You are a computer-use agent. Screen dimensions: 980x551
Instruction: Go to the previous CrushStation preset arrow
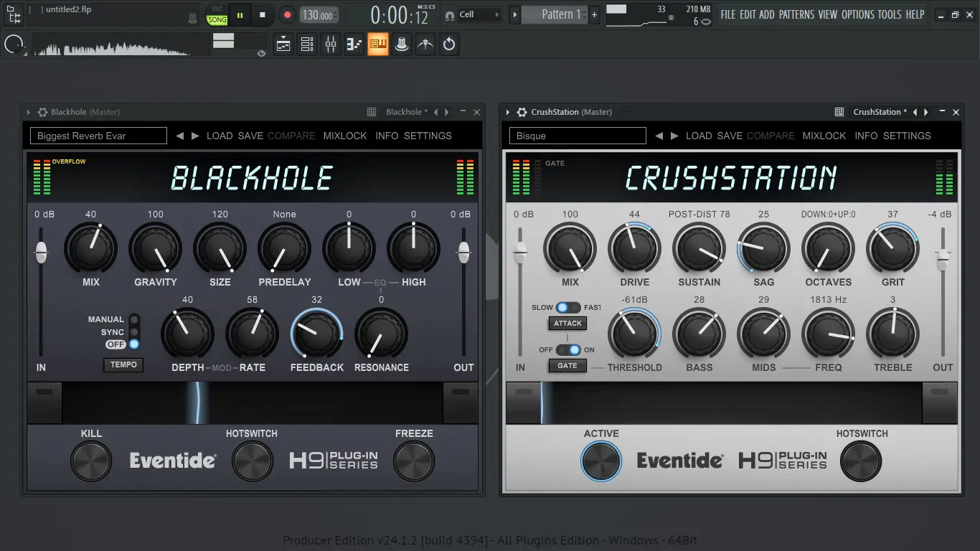[x=659, y=136]
